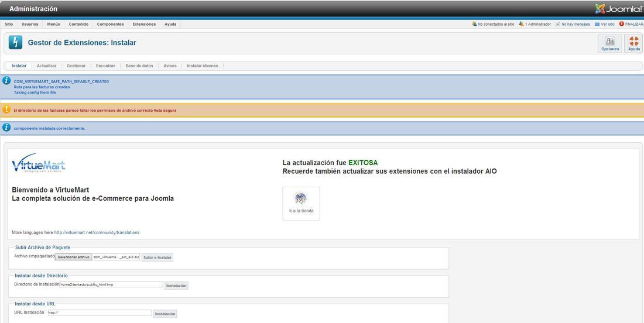Image resolution: width=644 pixels, height=323 pixels.
Task: Click the VirtueMart logo
Action: click(38, 163)
